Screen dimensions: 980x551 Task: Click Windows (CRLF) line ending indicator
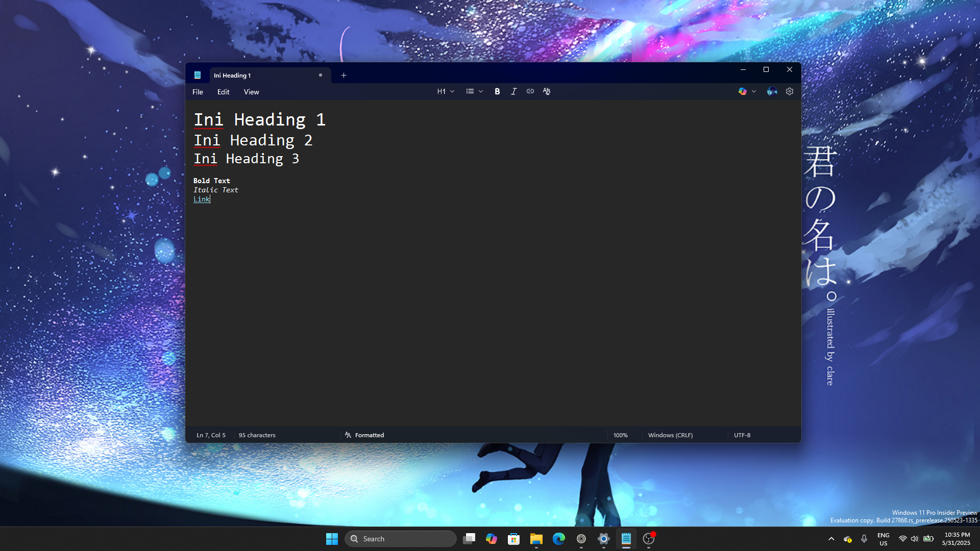tap(670, 435)
